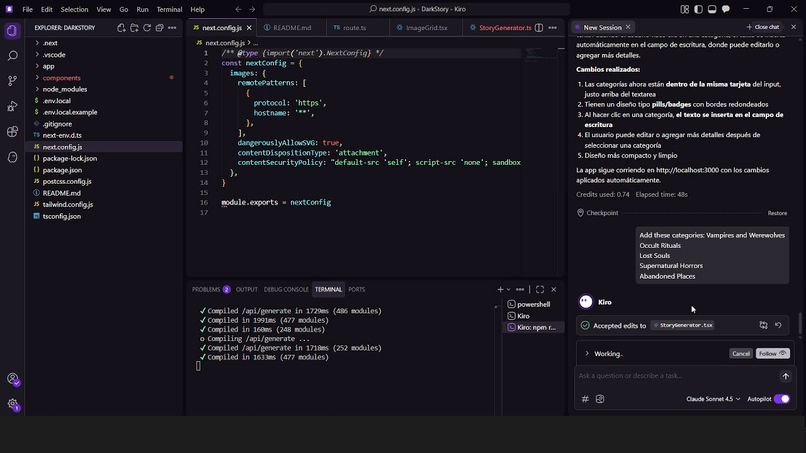806x453 pixels.
Task: Toggle bottom panel layout icon
Action: pos(712,9)
